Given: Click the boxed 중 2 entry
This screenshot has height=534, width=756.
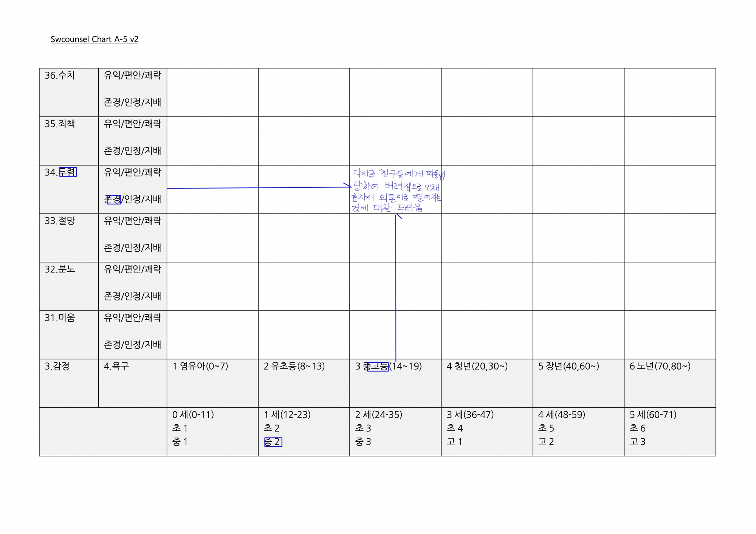Looking at the screenshot, I should tap(273, 442).
